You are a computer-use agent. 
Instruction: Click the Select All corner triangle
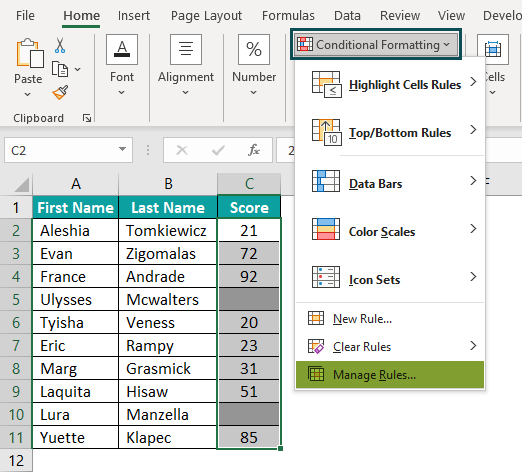[x=22, y=185]
